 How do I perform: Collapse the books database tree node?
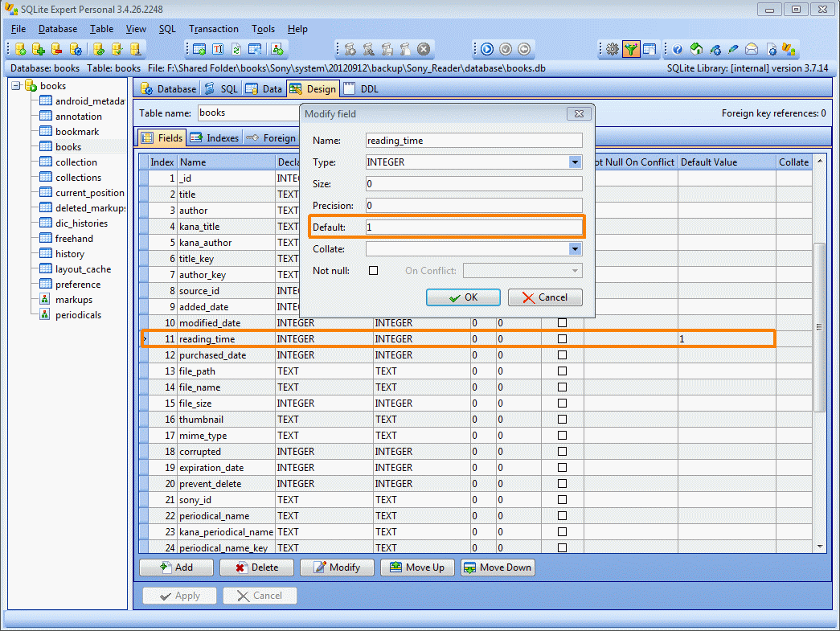[x=17, y=86]
